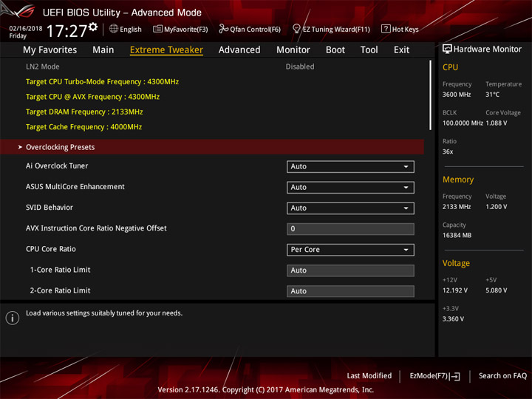Click CPU temperature 31°C value
Screen dimensions: 532x399
point(492,95)
